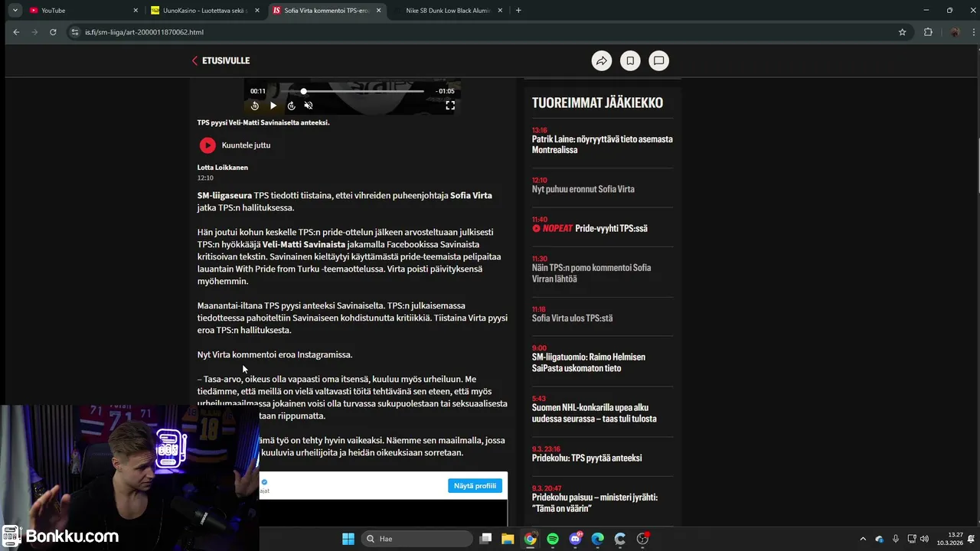Open Näin TPS:n pomo kommentoi headline
This screenshot has width=980, height=551.
(x=591, y=273)
